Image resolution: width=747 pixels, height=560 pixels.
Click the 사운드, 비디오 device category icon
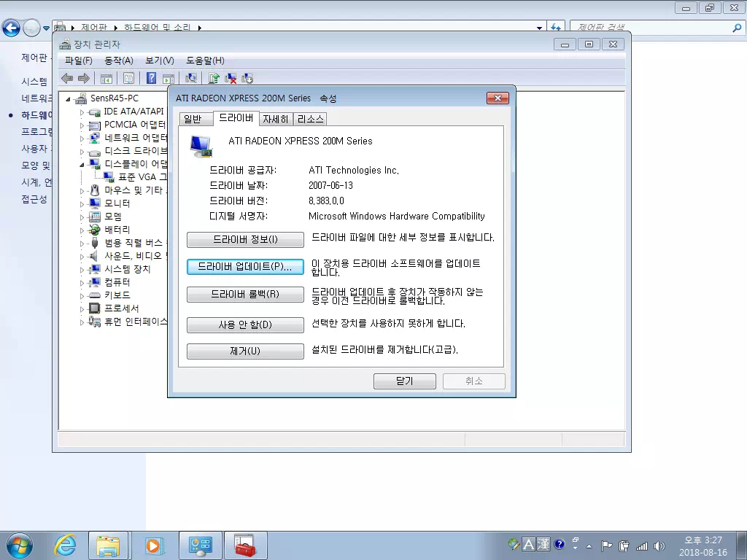[94, 256]
